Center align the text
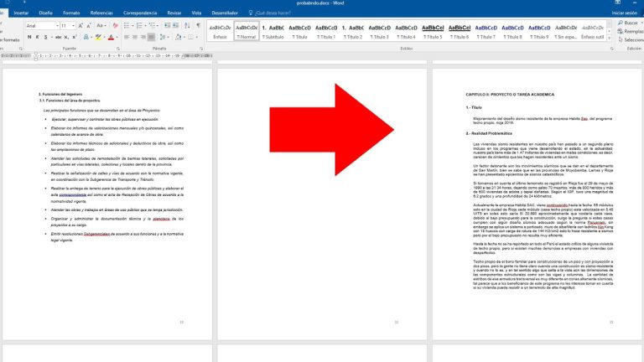The width and height of the screenshot is (644, 362). coord(135,37)
